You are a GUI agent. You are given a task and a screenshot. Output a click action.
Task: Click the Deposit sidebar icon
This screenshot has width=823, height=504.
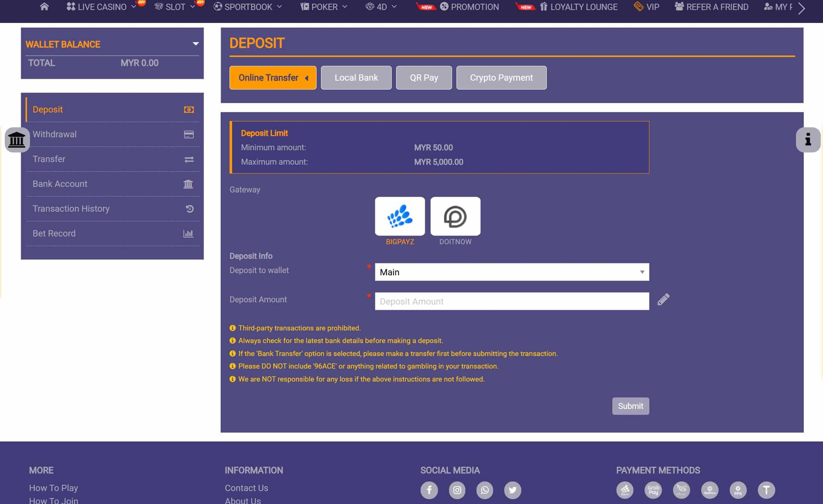click(x=189, y=109)
